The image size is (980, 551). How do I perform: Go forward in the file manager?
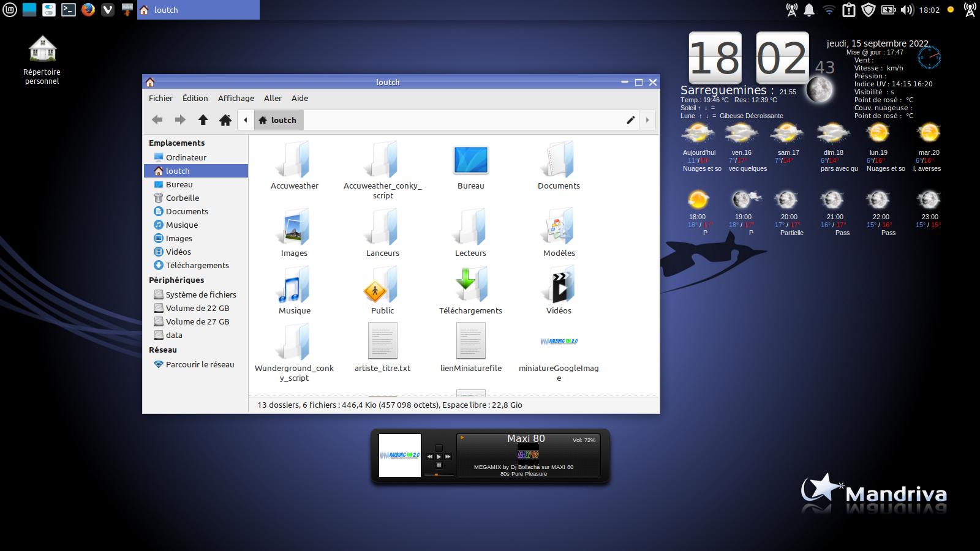tap(180, 120)
